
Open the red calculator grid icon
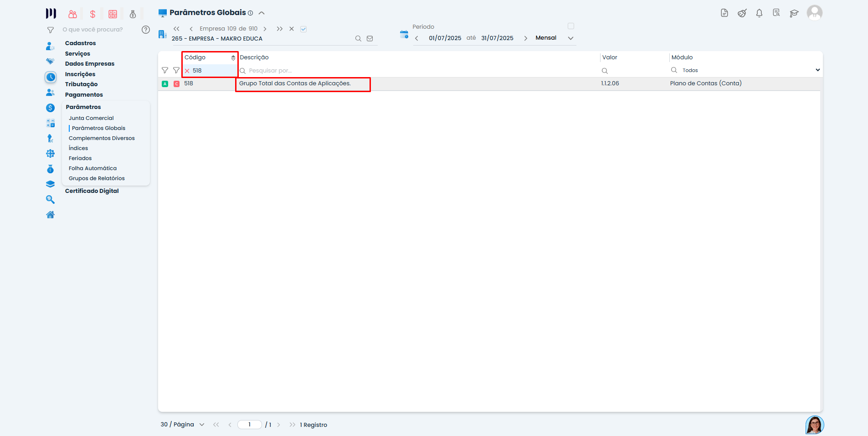[x=113, y=14]
